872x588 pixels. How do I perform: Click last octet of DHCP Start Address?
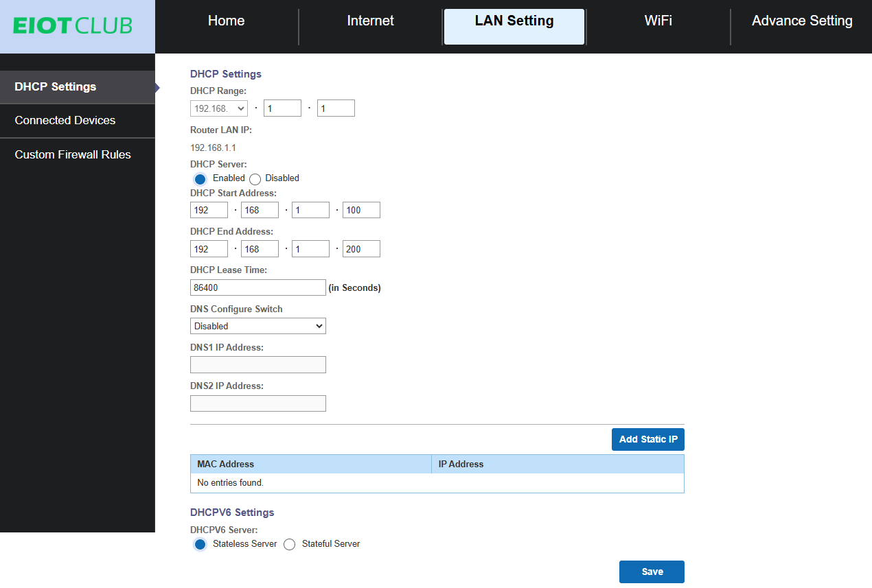[361, 211]
